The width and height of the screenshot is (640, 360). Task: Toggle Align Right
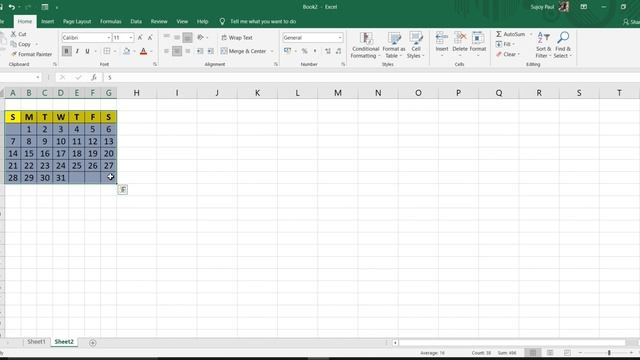(187, 51)
